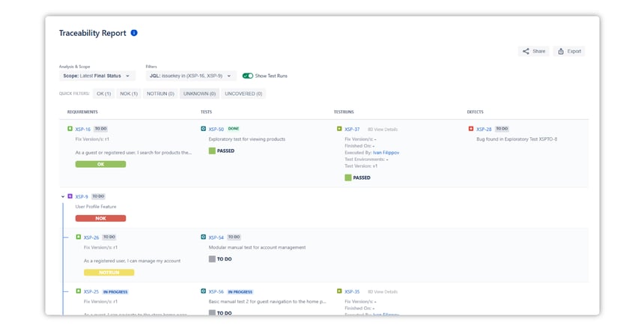This screenshot has width=644, height=331.
Task: Click the Requirements column header
Action: point(82,112)
